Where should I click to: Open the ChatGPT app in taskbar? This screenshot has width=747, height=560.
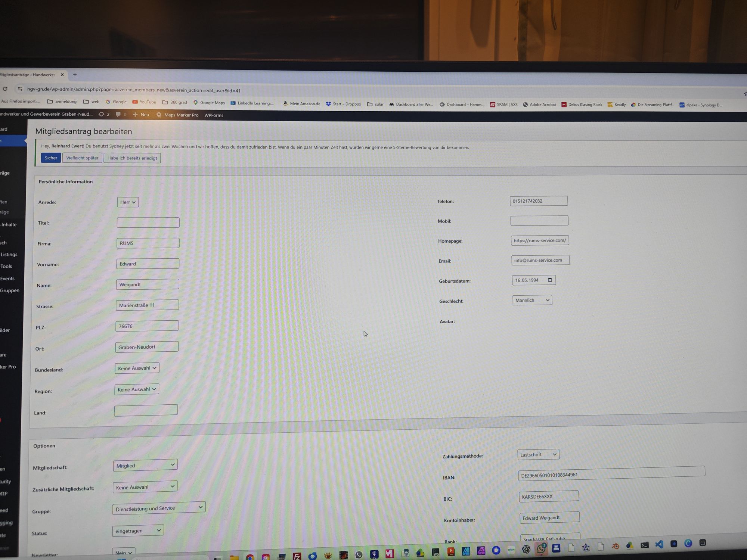tap(526, 549)
